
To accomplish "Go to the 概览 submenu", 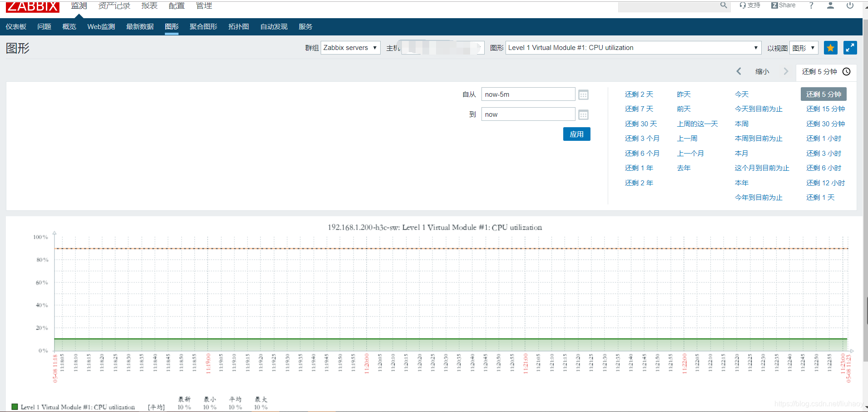I will point(69,27).
